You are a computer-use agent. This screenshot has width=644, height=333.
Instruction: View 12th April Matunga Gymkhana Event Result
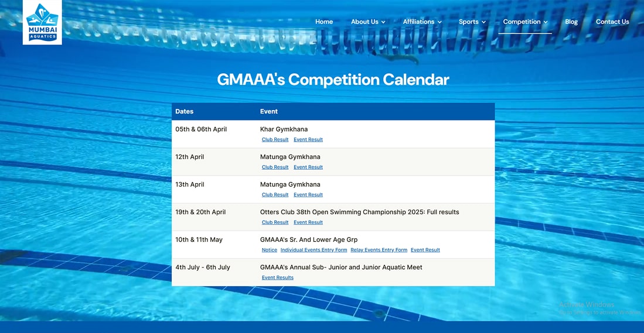click(308, 167)
